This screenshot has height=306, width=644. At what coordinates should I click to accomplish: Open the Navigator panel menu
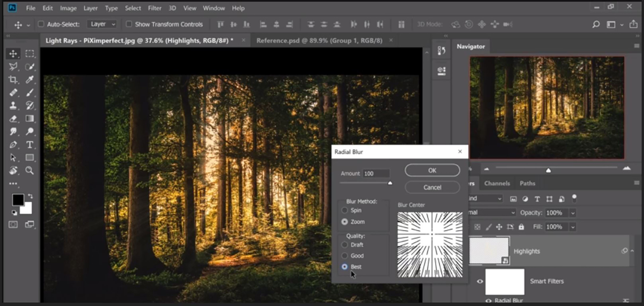637,46
